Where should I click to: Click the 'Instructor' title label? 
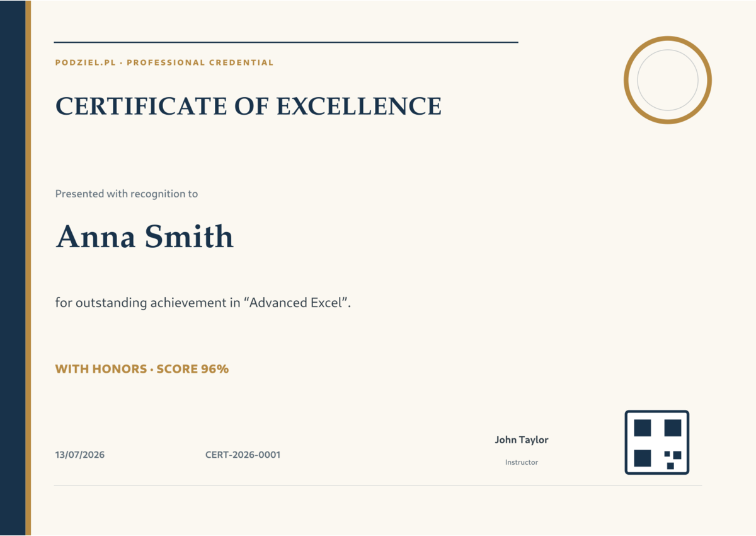(x=522, y=462)
